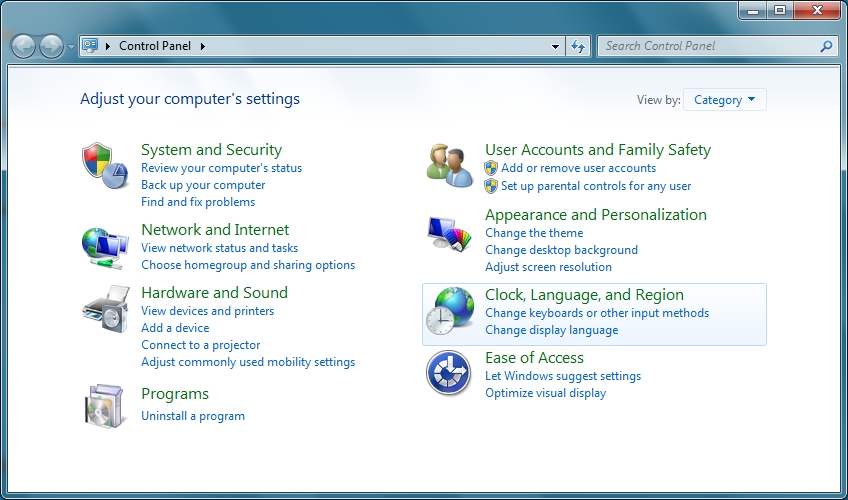This screenshot has width=848, height=500.
Task: Click Uninstall a program
Action: click(x=193, y=416)
